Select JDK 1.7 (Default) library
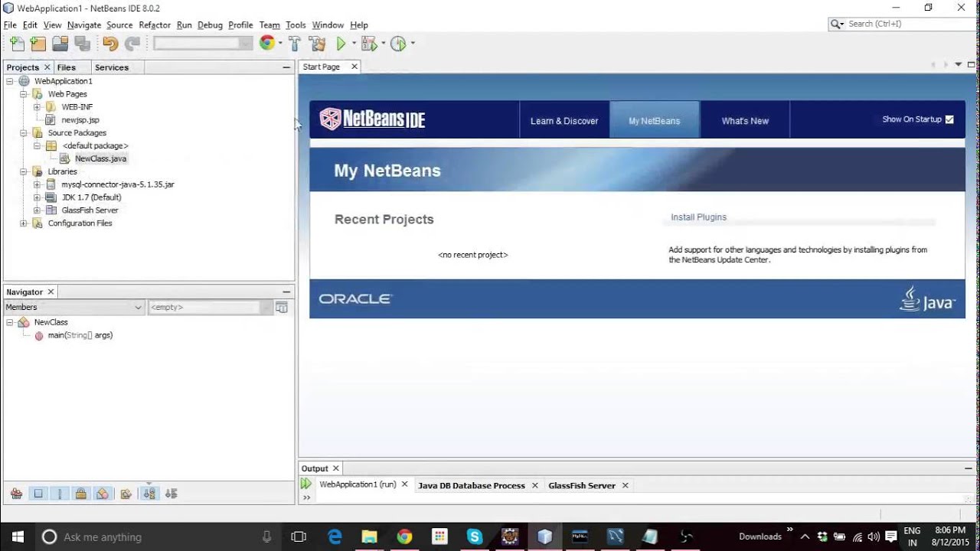 (x=91, y=197)
